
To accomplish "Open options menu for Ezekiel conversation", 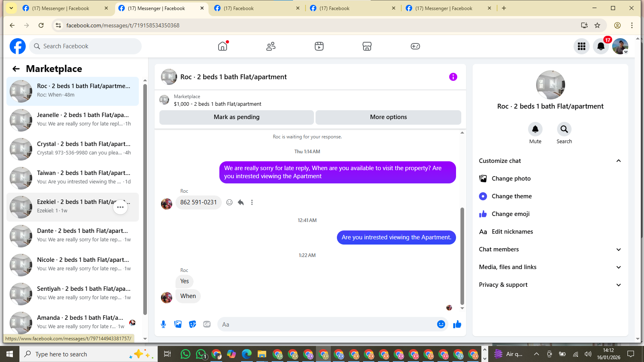I will pos(120,207).
